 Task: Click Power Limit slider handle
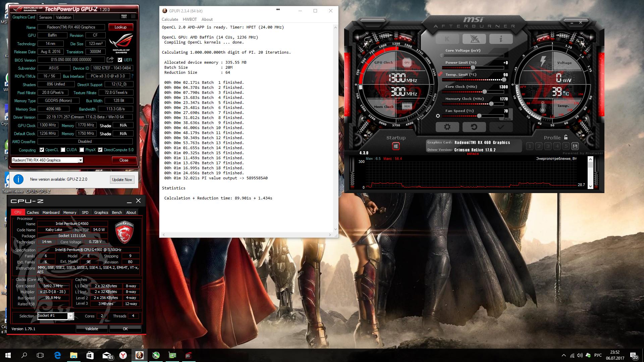click(473, 68)
